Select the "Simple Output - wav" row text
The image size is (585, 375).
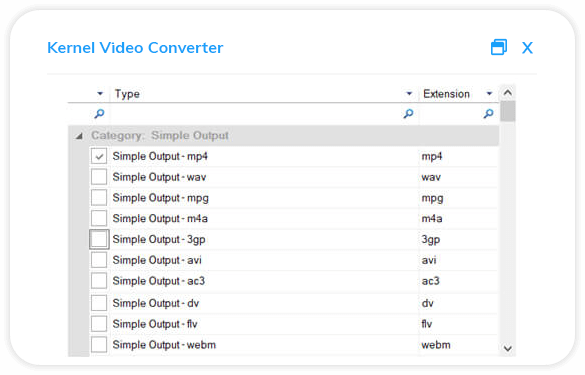point(159,177)
